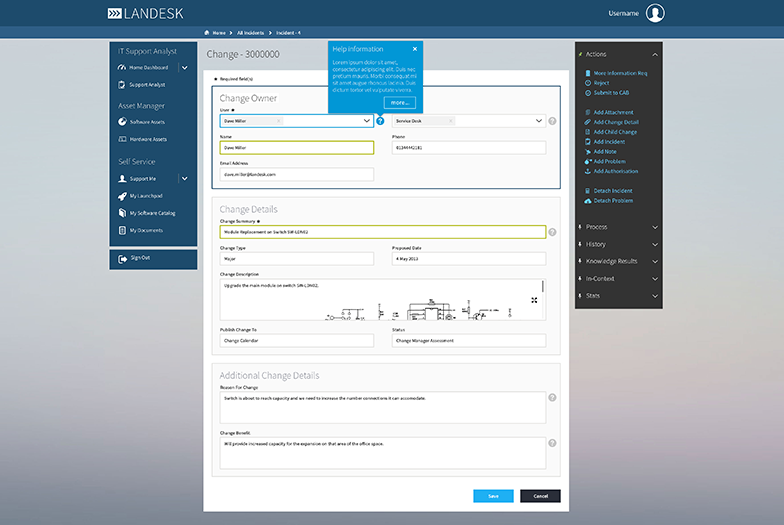Remove Dave Miller from the User field

coord(279,121)
